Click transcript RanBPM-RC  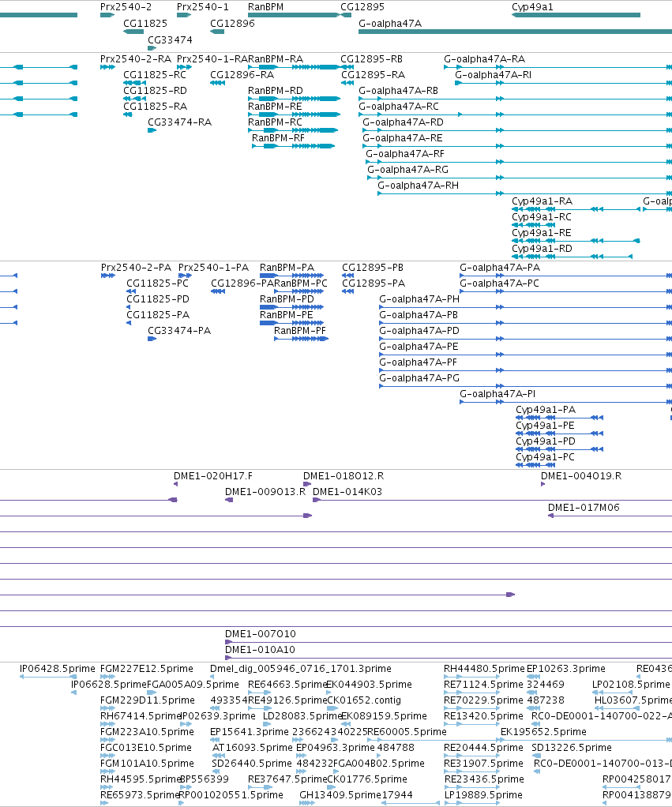pyautogui.click(x=276, y=122)
